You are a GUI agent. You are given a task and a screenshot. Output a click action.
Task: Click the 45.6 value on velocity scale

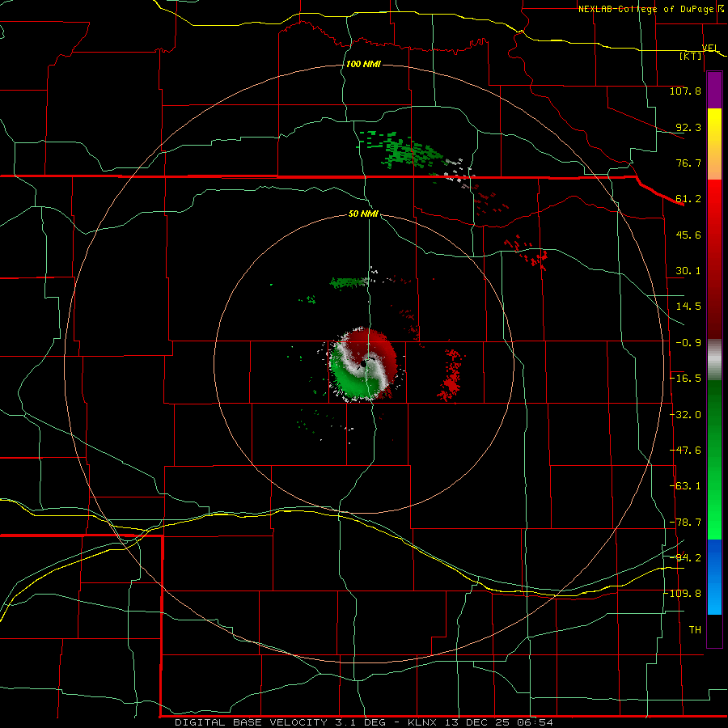pos(688,235)
